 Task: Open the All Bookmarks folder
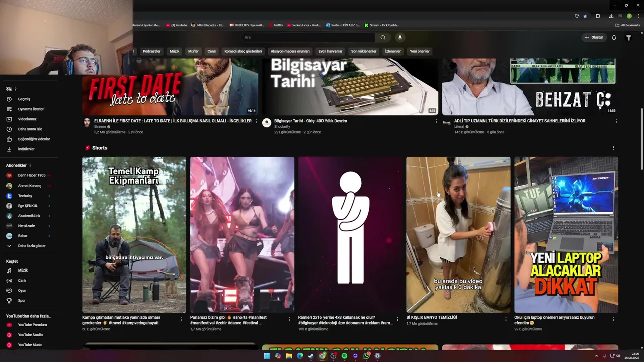pyautogui.click(x=627, y=25)
